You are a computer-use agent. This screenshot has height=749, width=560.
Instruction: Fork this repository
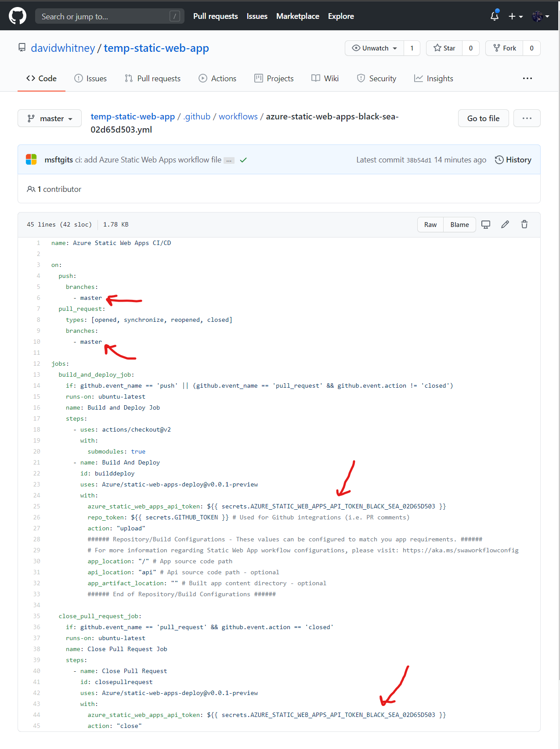505,48
